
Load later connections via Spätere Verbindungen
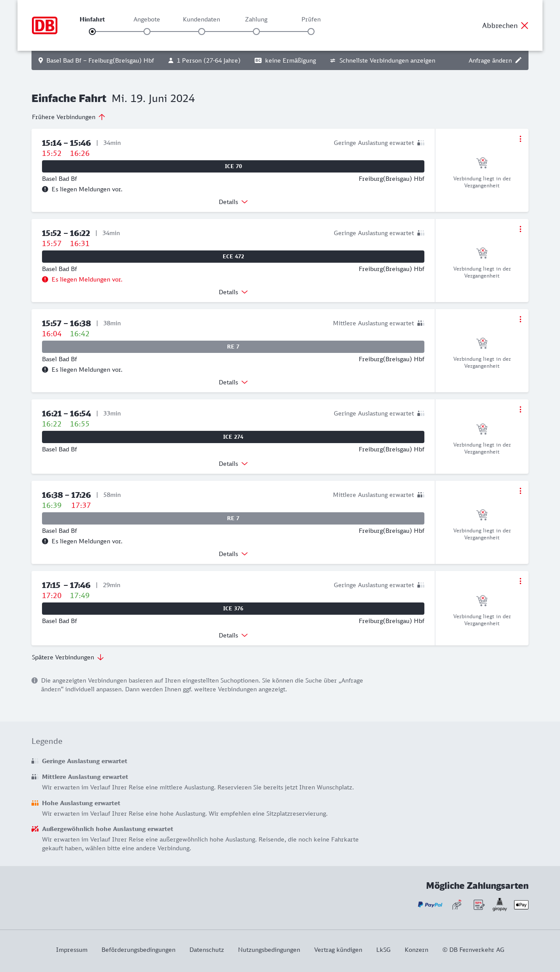[x=68, y=657]
